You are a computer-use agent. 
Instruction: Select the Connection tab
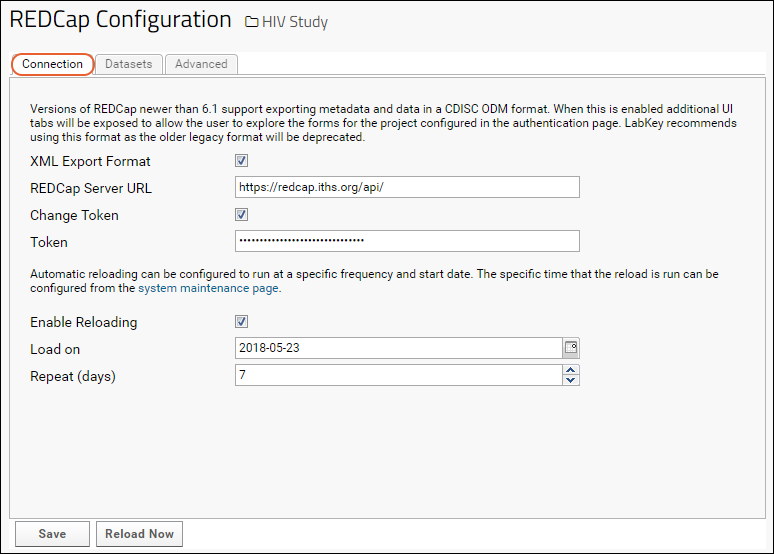(x=53, y=64)
